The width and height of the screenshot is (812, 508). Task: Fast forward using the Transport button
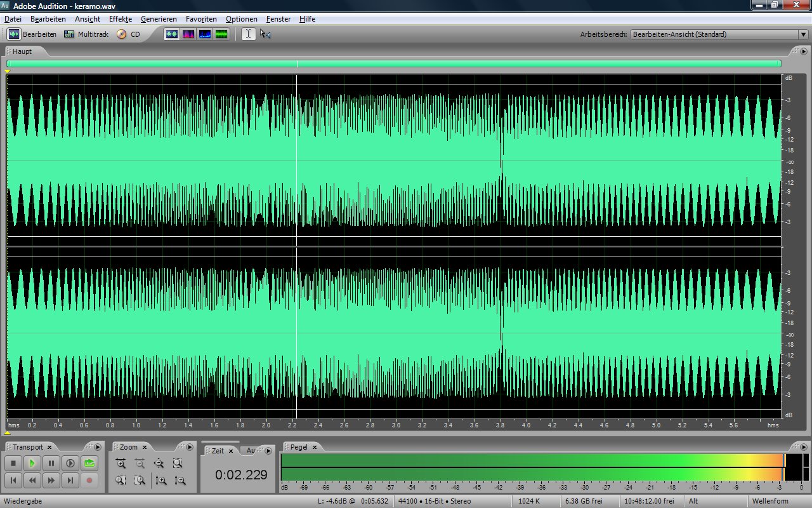51,481
